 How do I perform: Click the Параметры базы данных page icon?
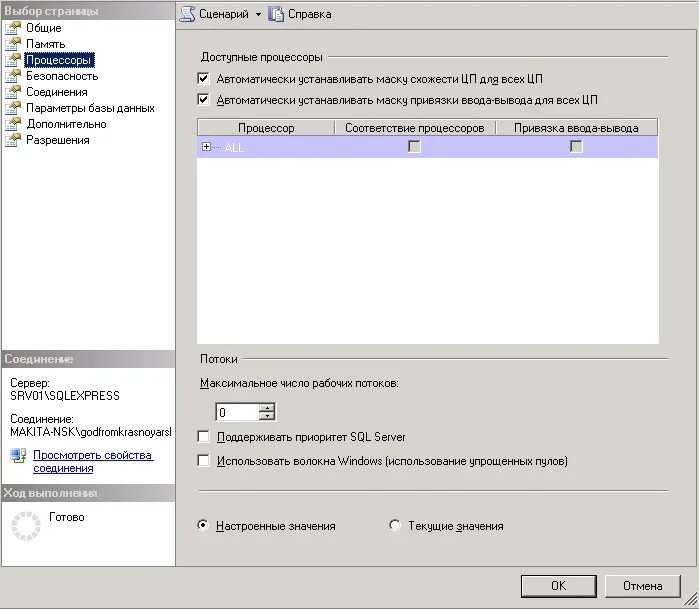point(13,108)
